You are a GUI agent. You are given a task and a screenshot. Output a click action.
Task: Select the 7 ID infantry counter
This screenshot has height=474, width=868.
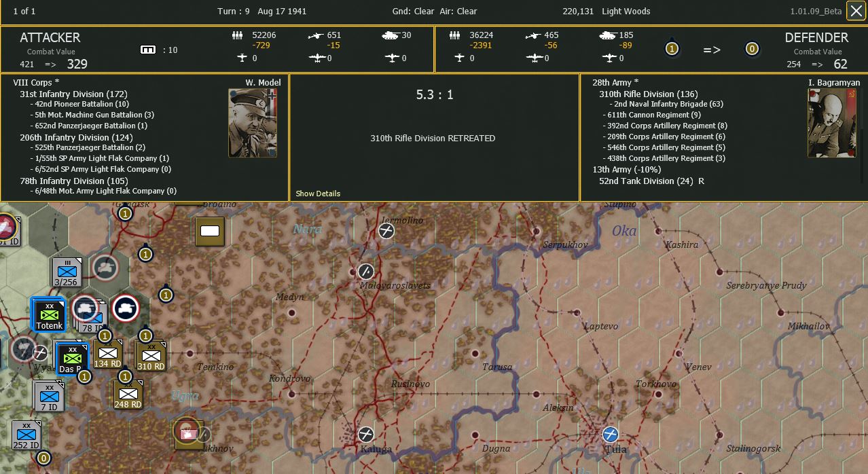tap(48, 397)
